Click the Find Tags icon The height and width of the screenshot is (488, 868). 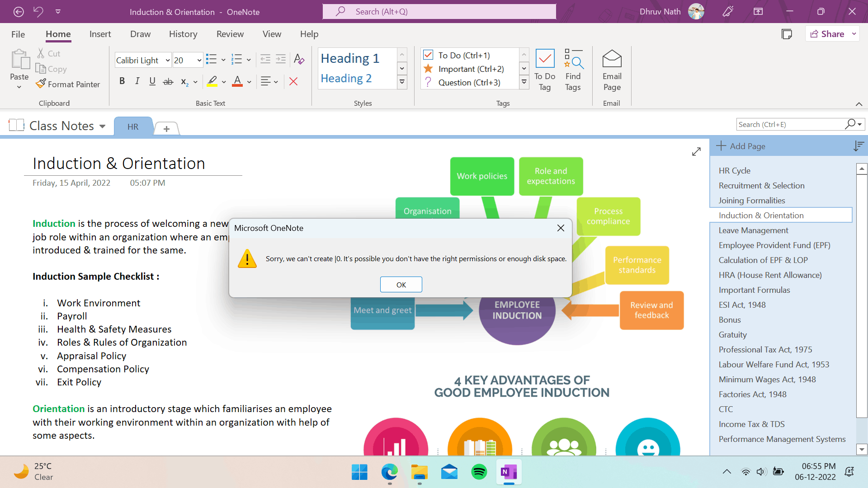point(573,60)
